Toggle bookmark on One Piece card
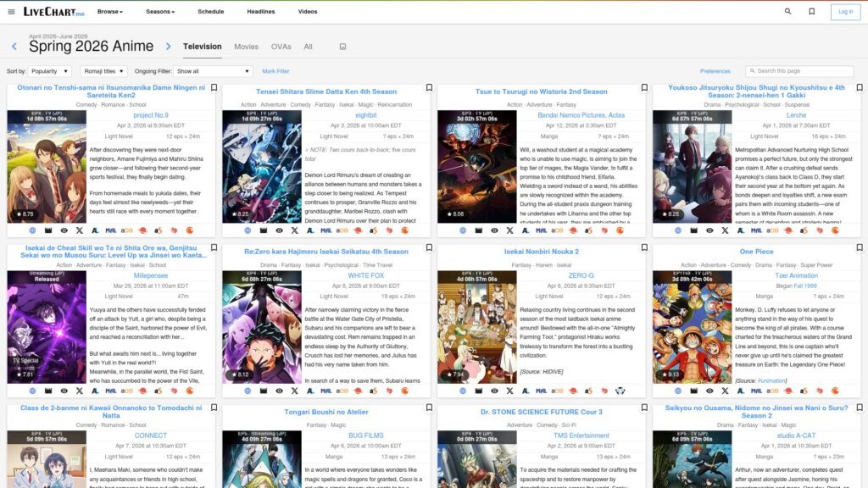This screenshot has width=868, height=488. click(x=859, y=249)
